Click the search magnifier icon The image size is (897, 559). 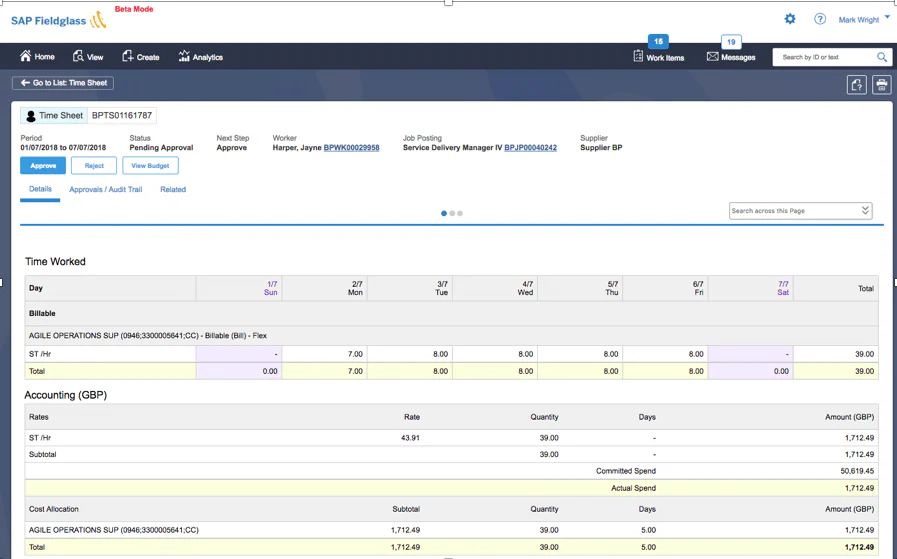coord(882,57)
